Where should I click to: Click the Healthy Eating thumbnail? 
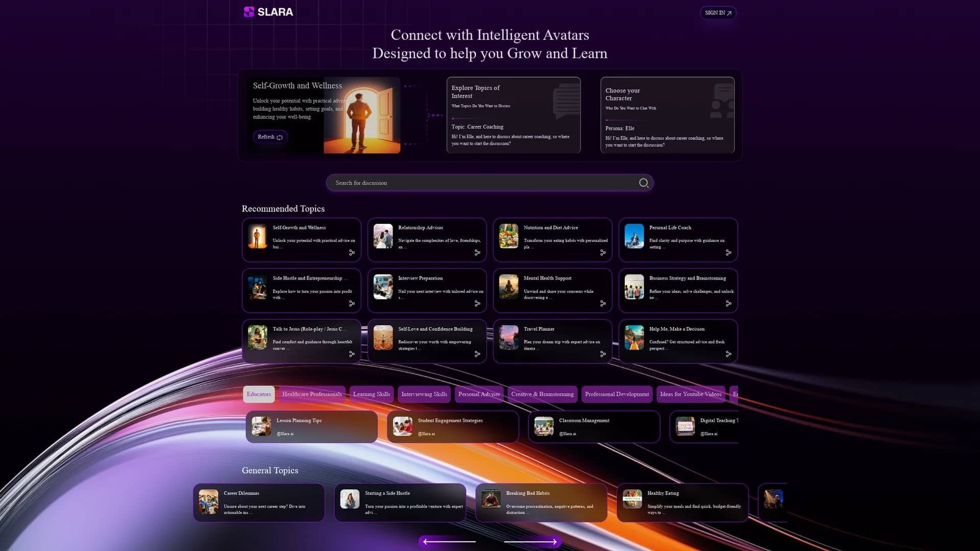632,499
